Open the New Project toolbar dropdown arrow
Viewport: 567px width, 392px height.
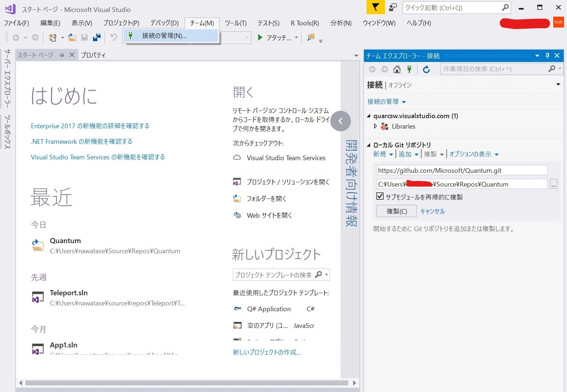pos(62,38)
